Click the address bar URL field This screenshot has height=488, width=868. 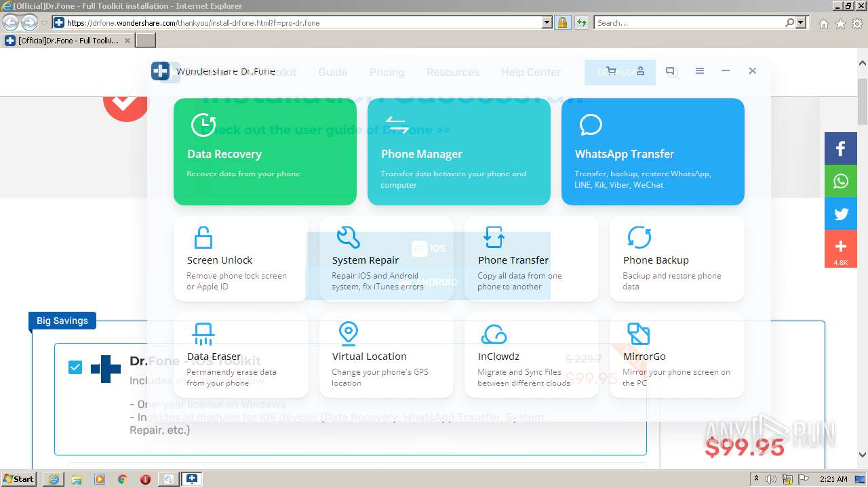point(304,22)
